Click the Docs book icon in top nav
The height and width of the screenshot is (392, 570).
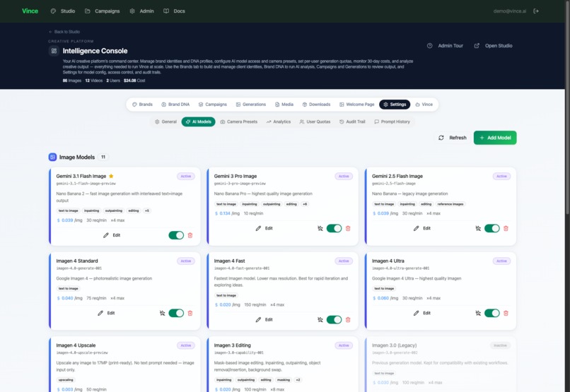(x=166, y=11)
